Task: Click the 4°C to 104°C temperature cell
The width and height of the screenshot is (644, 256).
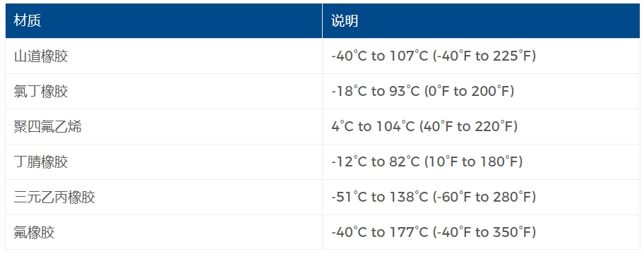Action: coord(481,127)
